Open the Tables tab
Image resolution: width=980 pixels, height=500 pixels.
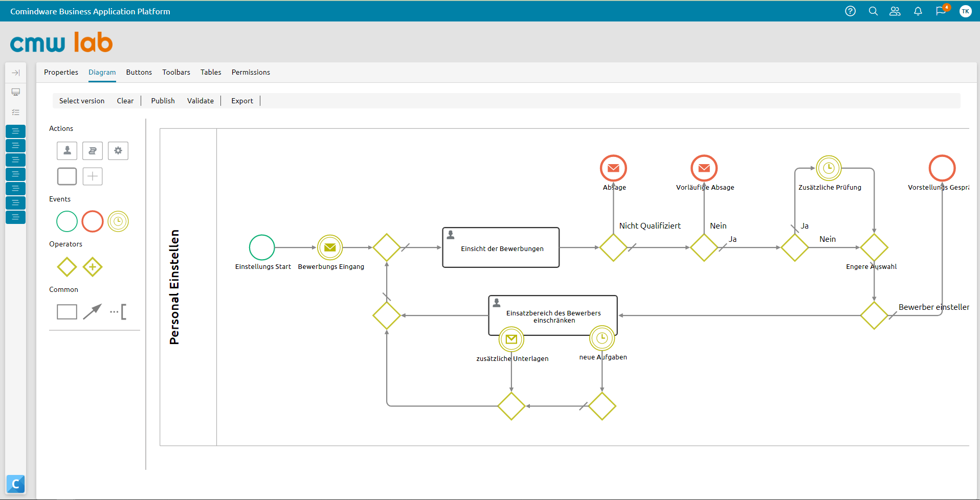(211, 72)
